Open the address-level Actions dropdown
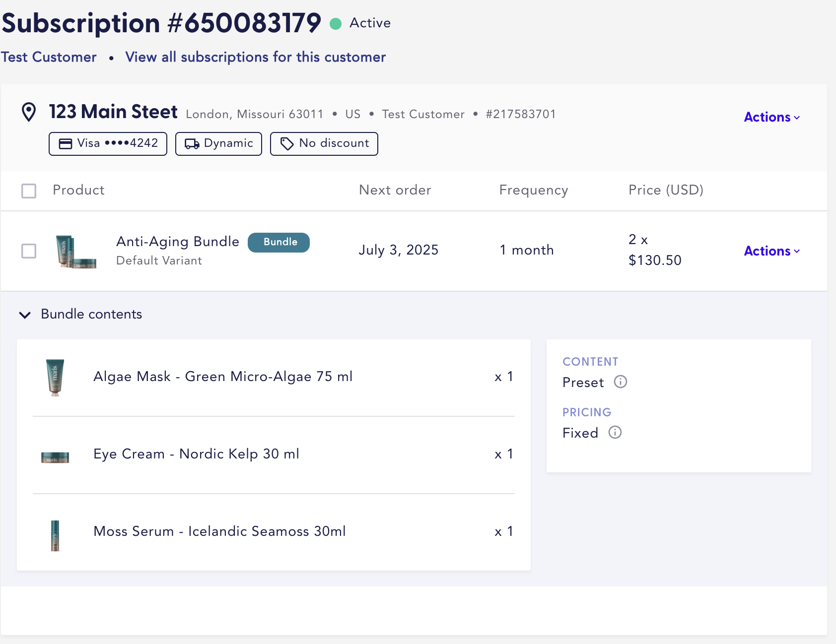The width and height of the screenshot is (836, 644). [x=771, y=117]
